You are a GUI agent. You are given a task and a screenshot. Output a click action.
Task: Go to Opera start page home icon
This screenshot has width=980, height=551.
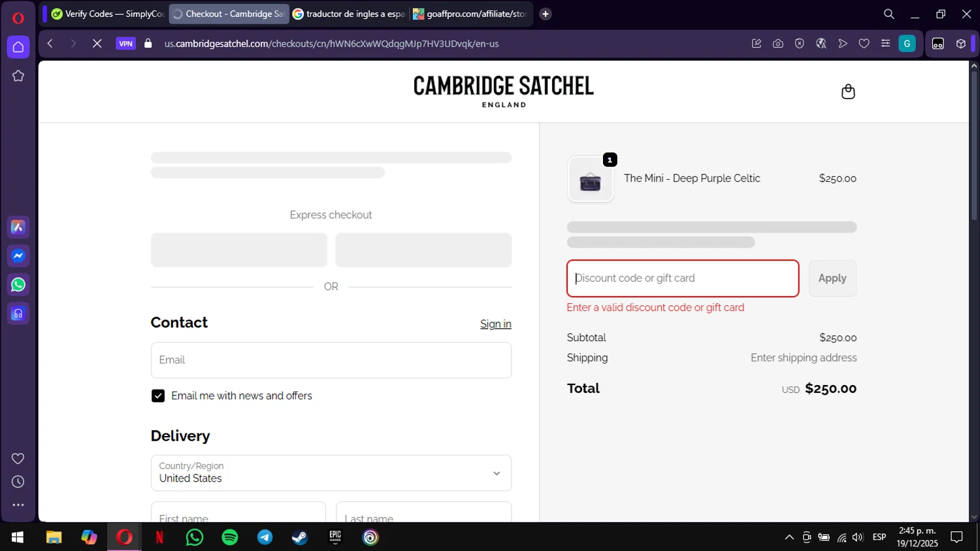click(x=18, y=47)
